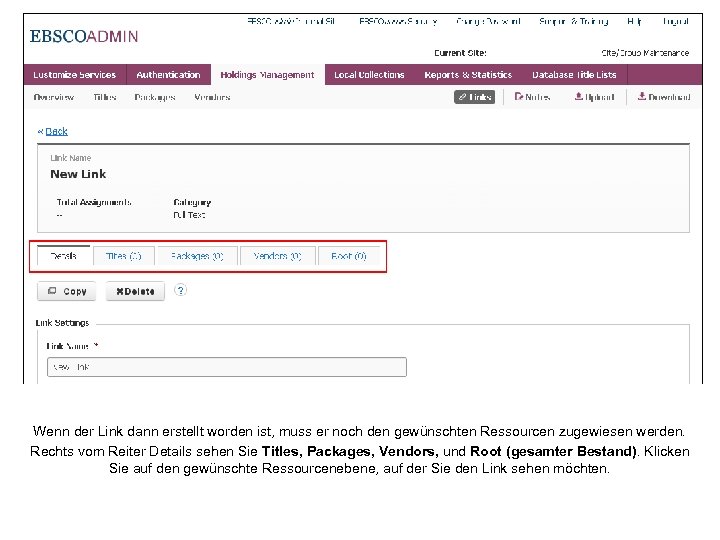Click the Category label
The height and width of the screenshot is (540, 720).
click(192, 202)
